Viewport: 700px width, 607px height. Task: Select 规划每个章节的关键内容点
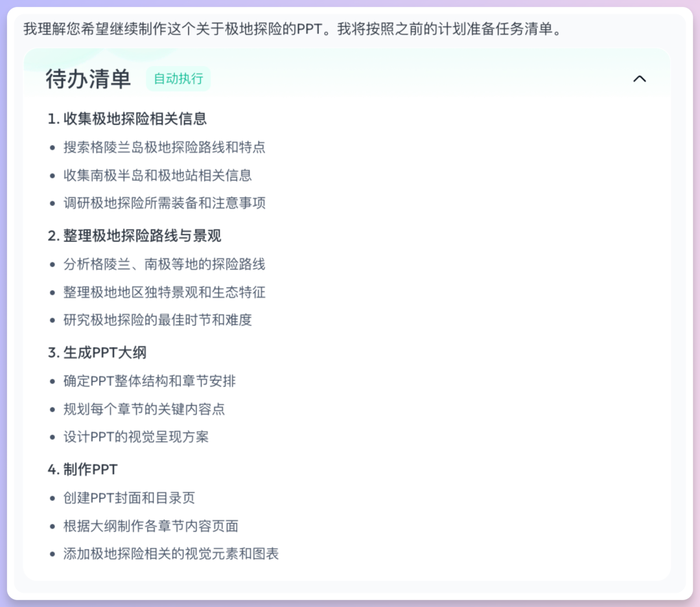pyautogui.click(x=149, y=409)
